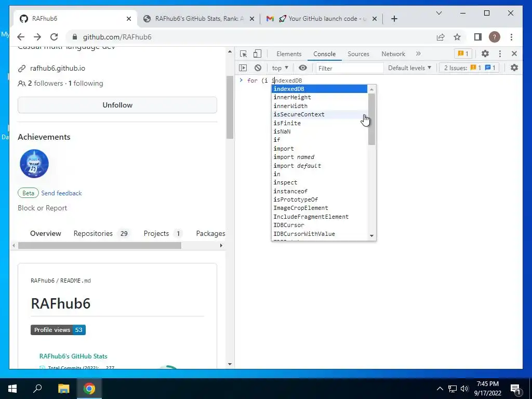
Task: Select innerHeight autocomplete suggestion
Action: coord(320,97)
